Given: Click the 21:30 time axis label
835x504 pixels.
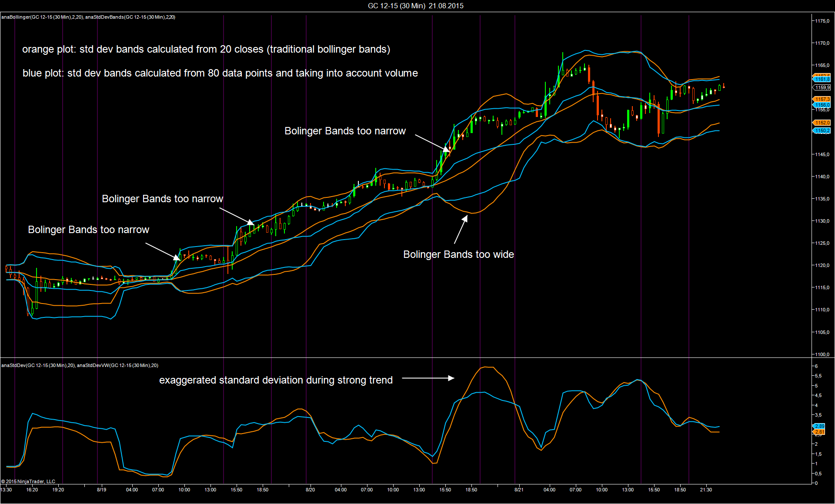Looking at the screenshot, I should tap(706, 490).
